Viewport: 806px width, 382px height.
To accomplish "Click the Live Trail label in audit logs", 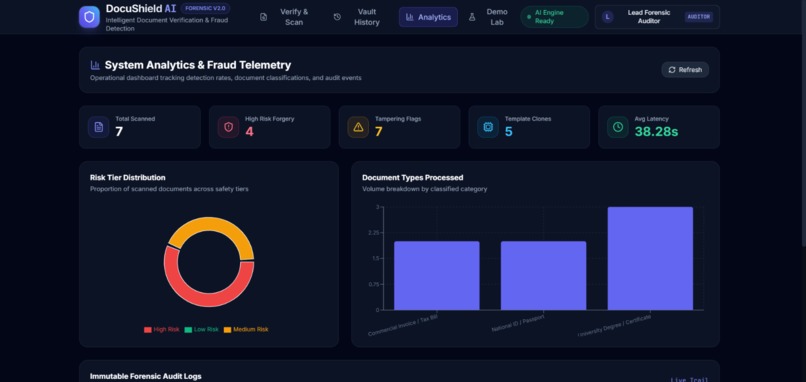I will click(x=690, y=380).
